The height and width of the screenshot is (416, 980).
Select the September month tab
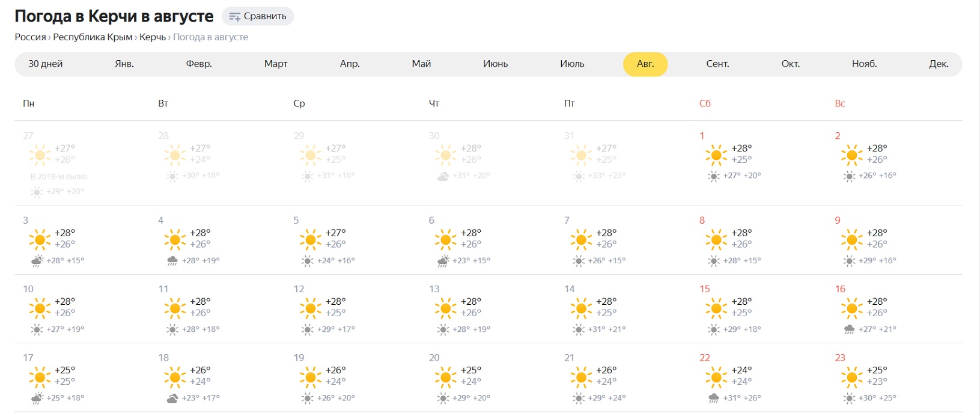(x=717, y=64)
